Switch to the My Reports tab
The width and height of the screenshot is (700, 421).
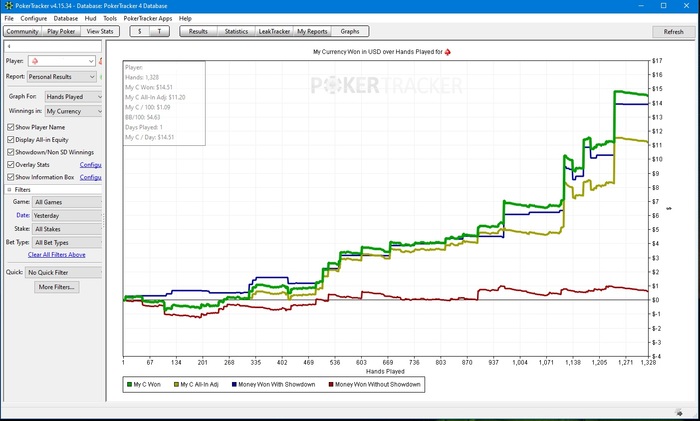(312, 31)
